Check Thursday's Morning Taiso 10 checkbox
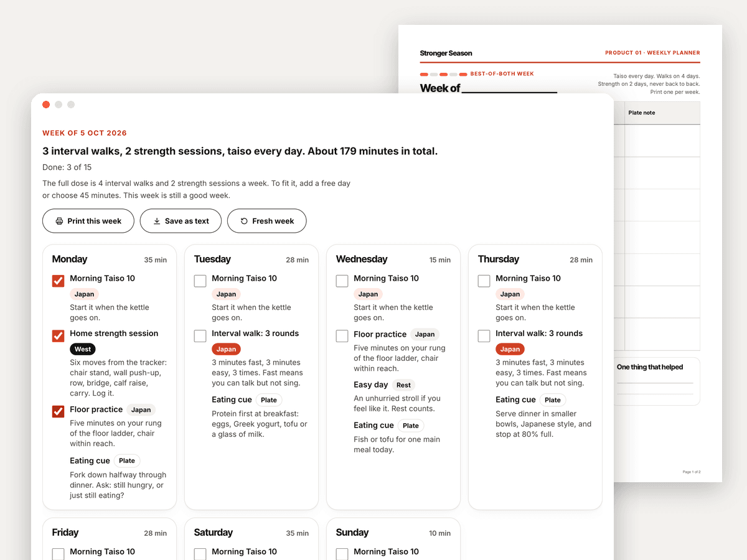The image size is (747, 560). (484, 281)
